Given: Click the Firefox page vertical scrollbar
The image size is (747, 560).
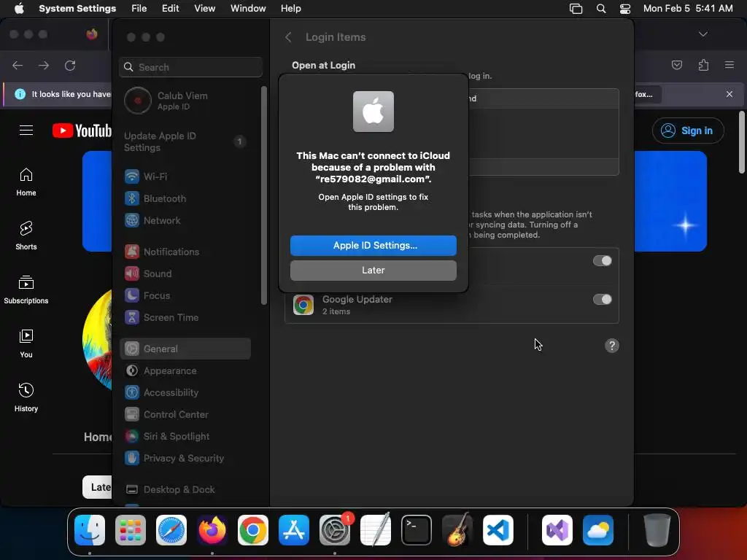Looking at the screenshot, I should coord(742,142).
